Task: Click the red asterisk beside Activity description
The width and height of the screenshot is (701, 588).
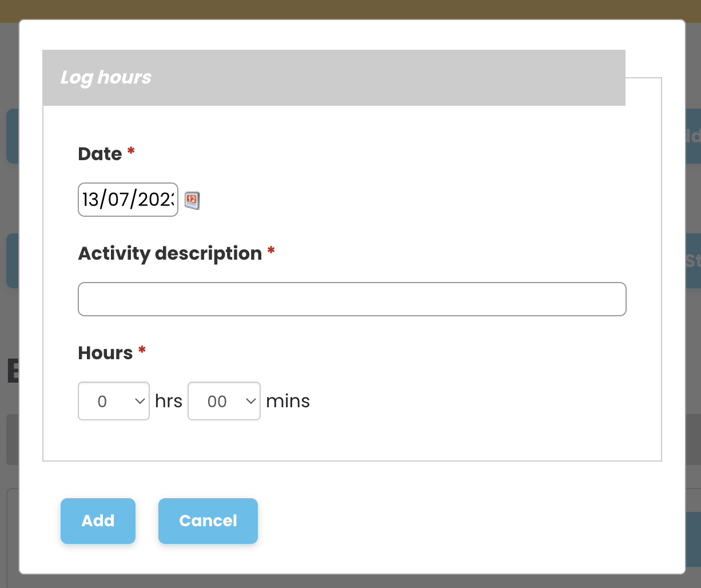Action: tap(271, 251)
